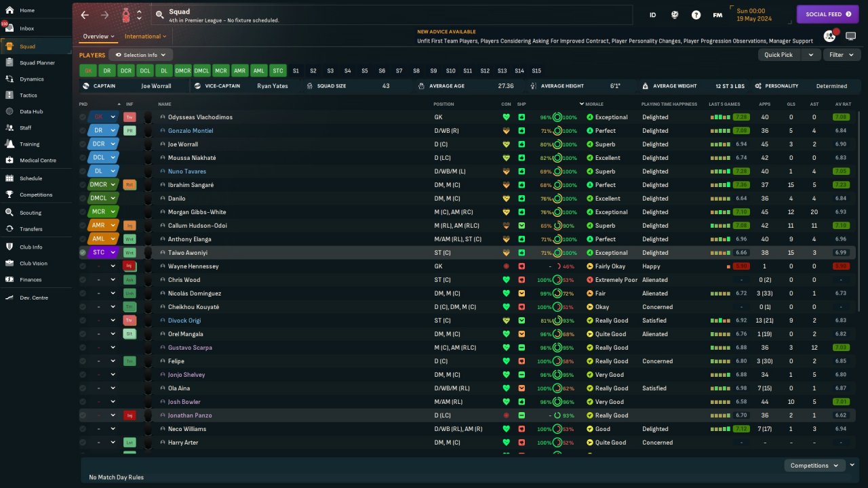
Task: Click the Home icon in the sidebar
Action: click(x=9, y=10)
